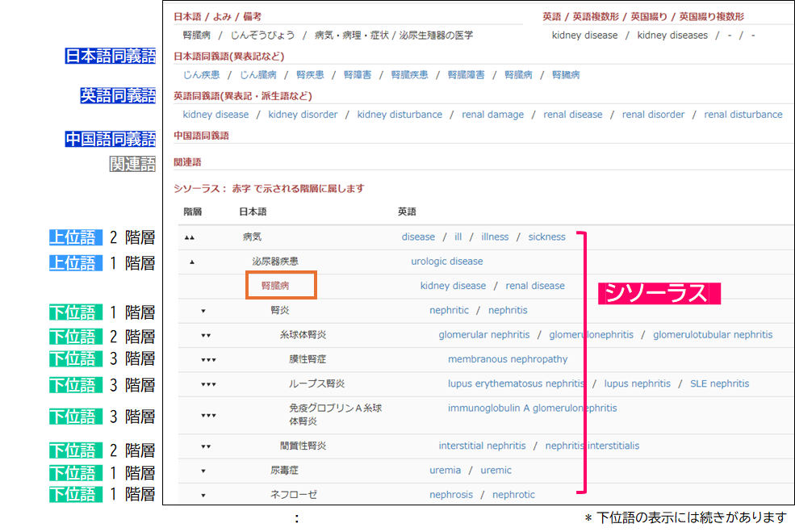Click the reading じんぞうびょう
The width and height of the screenshot is (795, 532).
[262, 36]
